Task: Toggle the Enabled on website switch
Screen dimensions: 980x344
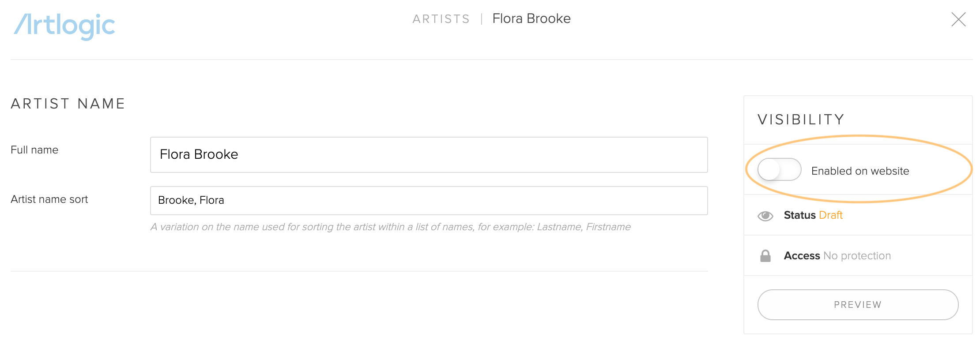Action: pyautogui.click(x=779, y=170)
